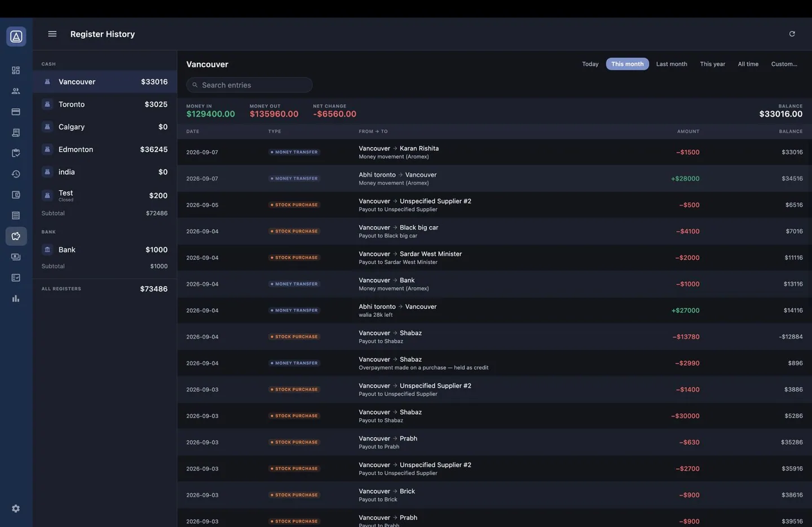Viewport: 812px width, 527px height.
Task: Open the wallet sidebar icon
Action: [x=16, y=194]
